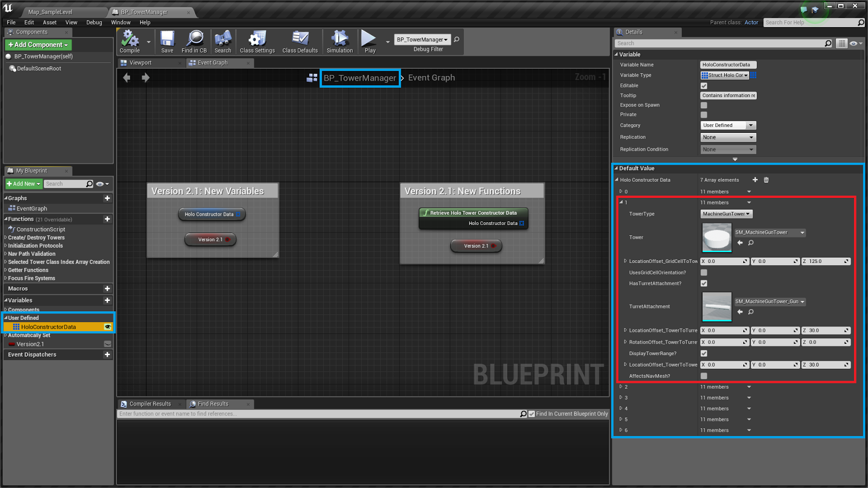The width and height of the screenshot is (868, 488).
Task: Add a new element to Holo Constructor Data array
Action: tap(755, 179)
